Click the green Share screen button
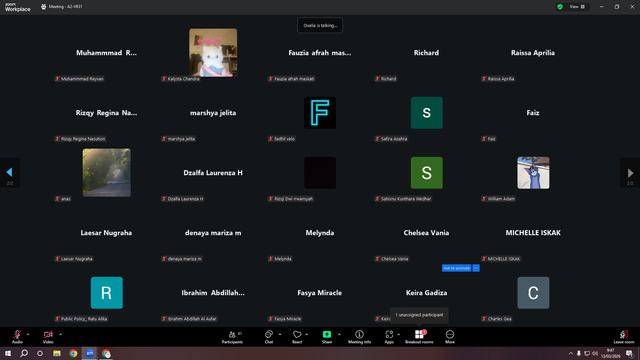Image resolution: width=640 pixels, height=360 pixels. click(x=327, y=337)
